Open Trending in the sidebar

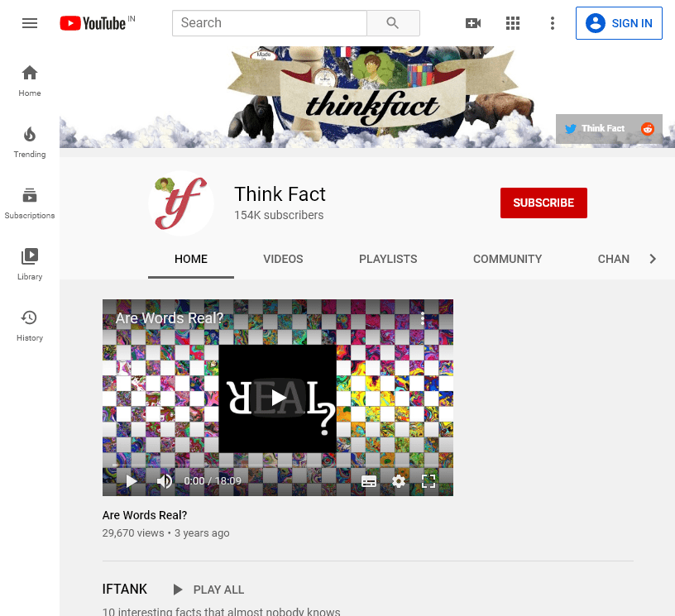click(30, 142)
